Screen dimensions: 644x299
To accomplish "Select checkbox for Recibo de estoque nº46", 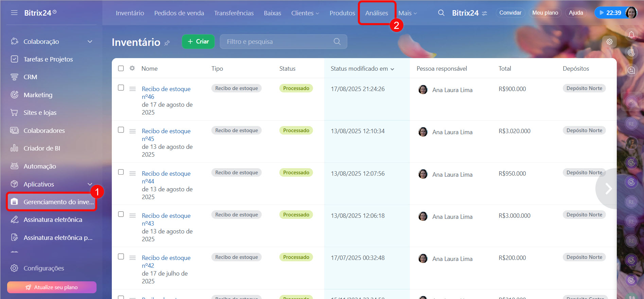I will (x=121, y=88).
